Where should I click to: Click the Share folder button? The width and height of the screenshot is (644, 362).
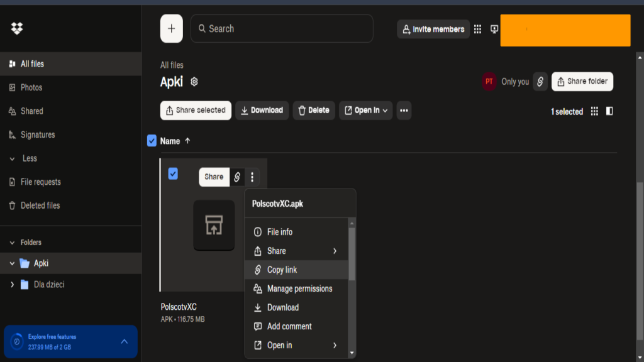[582, 81]
